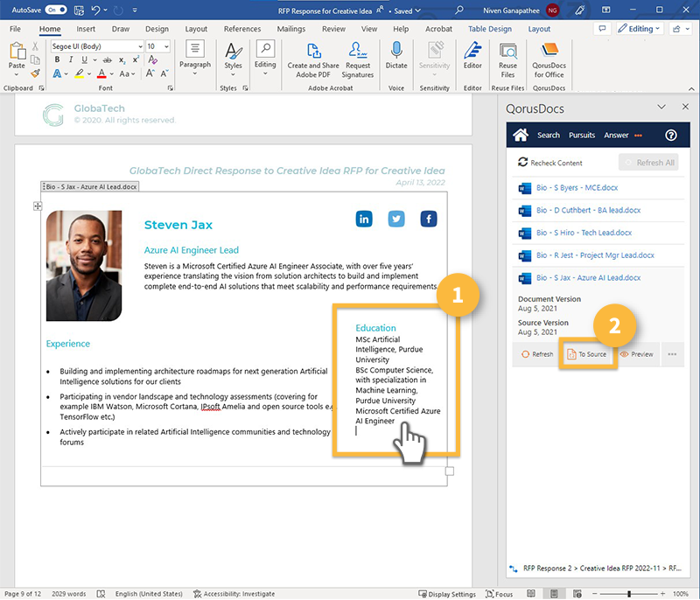Image resolution: width=700 pixels, height=600 pixels.
Task: Click the To Source button
Action: pos(587,354)
